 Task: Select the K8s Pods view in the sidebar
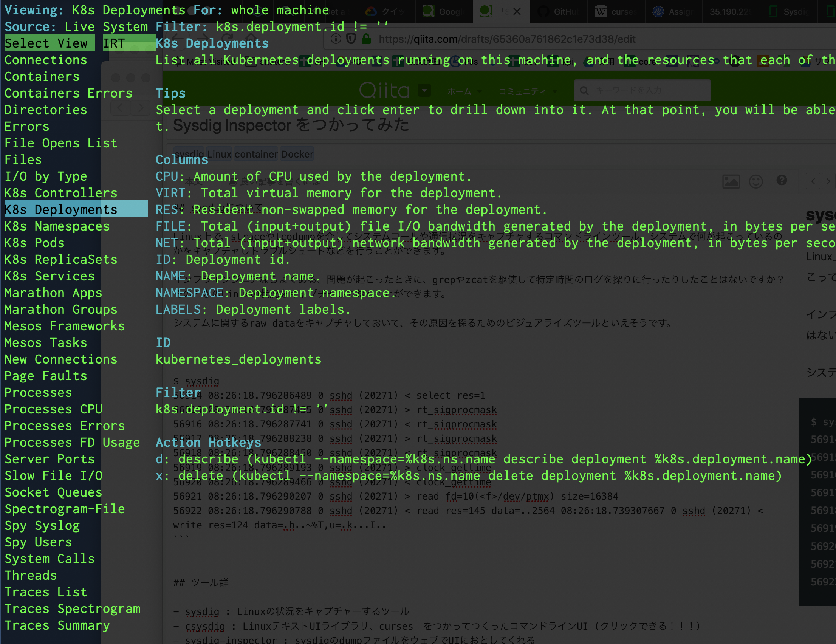tap(34, 242)
